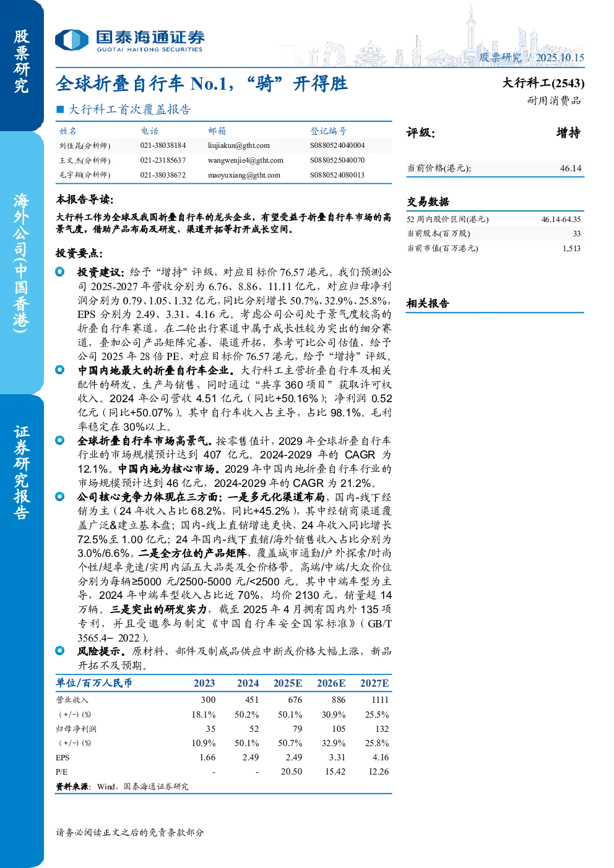Click column header 邮箱
The image size is (614, 868).
[x=217, y=131]
